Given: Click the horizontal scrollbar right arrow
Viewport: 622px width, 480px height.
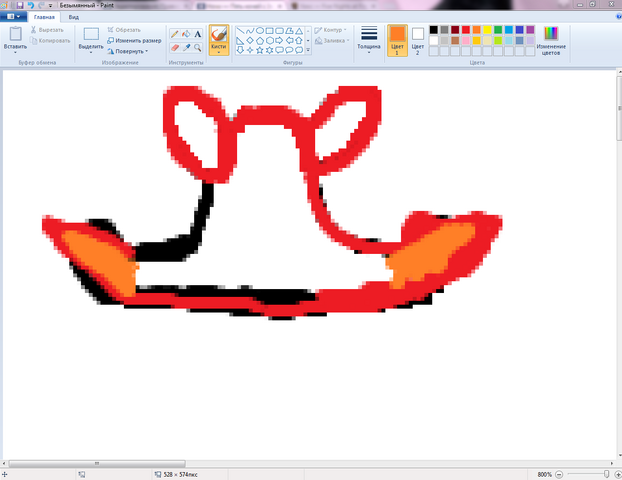Looking at the screenshot, I should pos(612,463).
